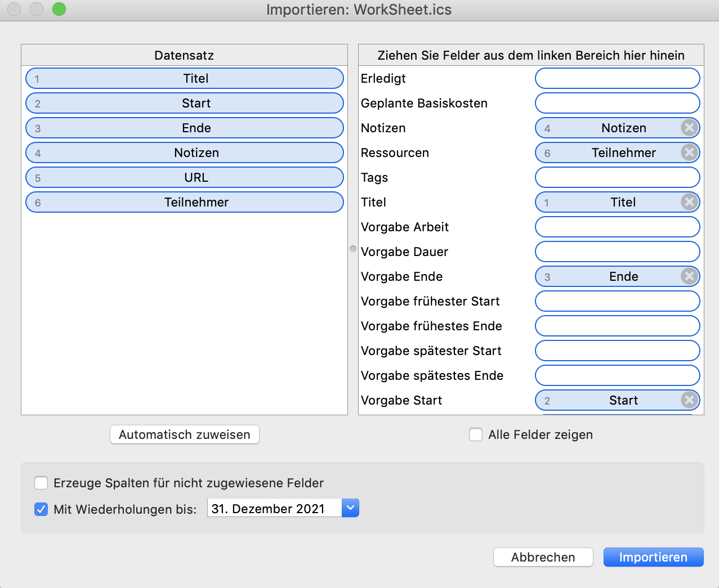
Task: Click the Abbrechen button
Action: tap(542, 557)
